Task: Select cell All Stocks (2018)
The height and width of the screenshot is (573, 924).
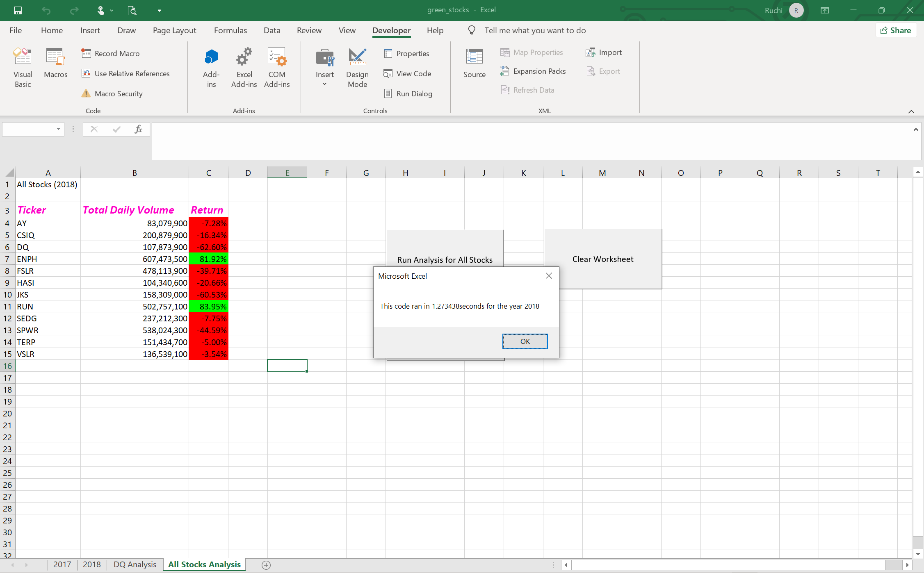Action: (x=48, y=184)
